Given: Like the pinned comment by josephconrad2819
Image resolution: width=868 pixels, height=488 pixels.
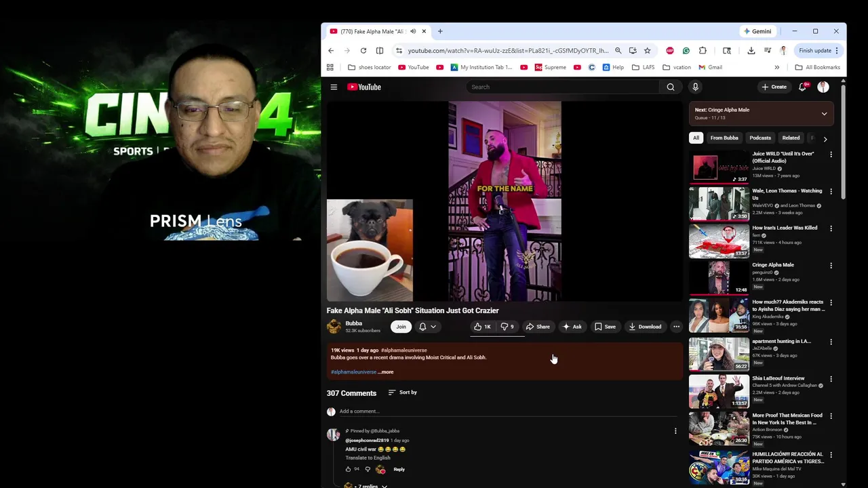Looking at the screenshot, I should [x=349, y=469].
